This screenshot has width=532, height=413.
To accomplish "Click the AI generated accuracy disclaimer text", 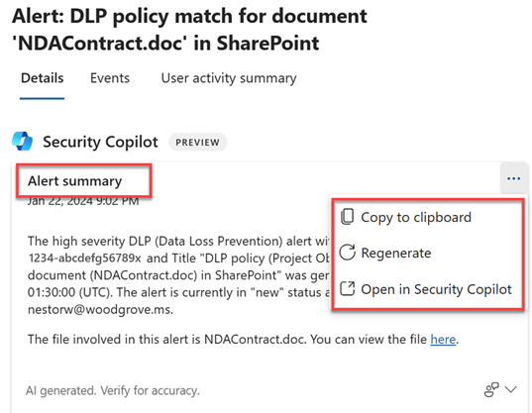I will [x=113, y=391].
